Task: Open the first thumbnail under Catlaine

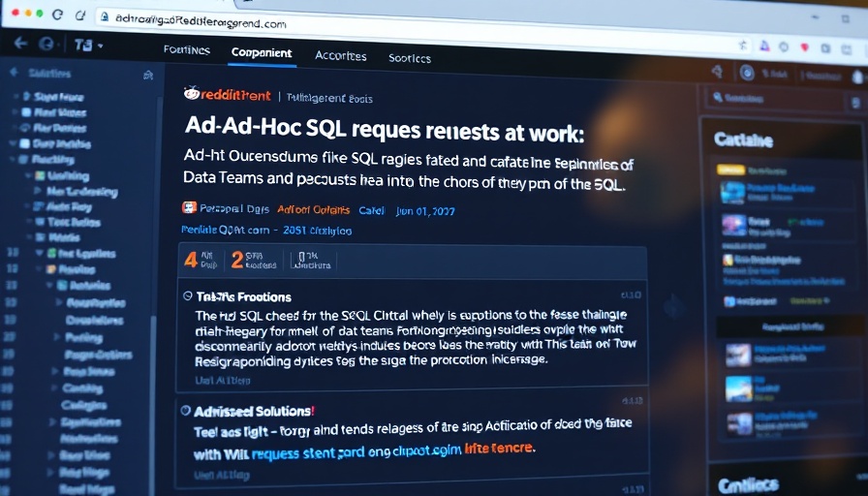Action: point(732,193)
